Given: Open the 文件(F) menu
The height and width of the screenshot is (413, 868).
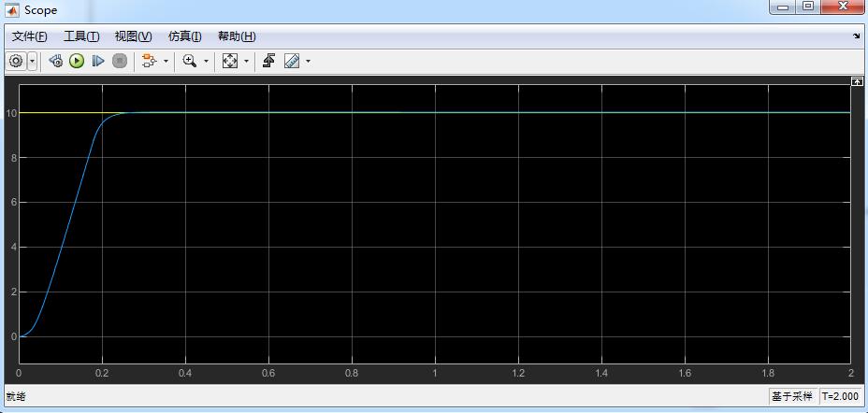Looking at the screenshot, I should (30, 36).
